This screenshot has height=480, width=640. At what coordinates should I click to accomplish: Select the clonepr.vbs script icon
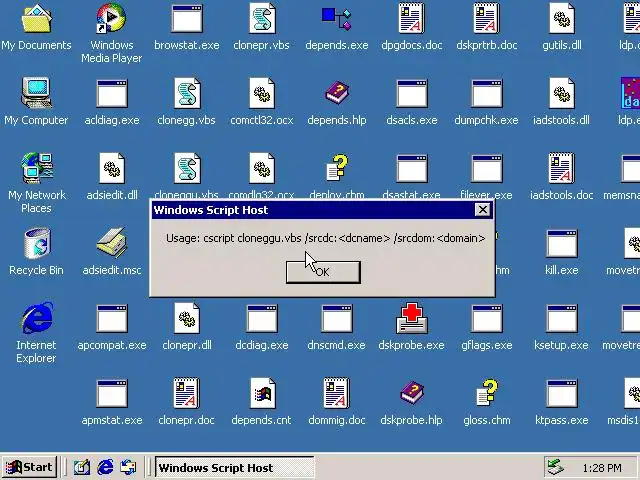[x=262, y=19]
